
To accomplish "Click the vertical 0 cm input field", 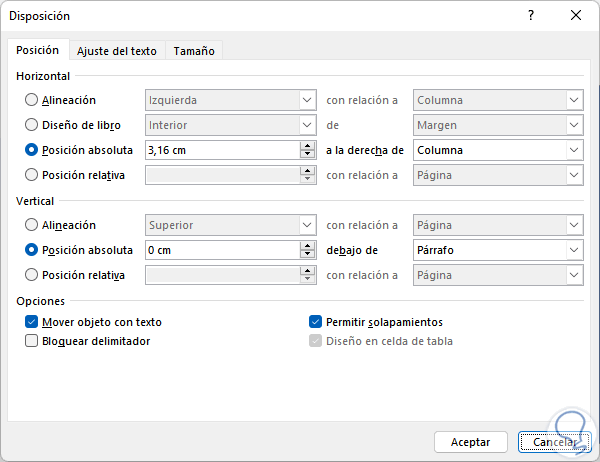I will (221, 250).
